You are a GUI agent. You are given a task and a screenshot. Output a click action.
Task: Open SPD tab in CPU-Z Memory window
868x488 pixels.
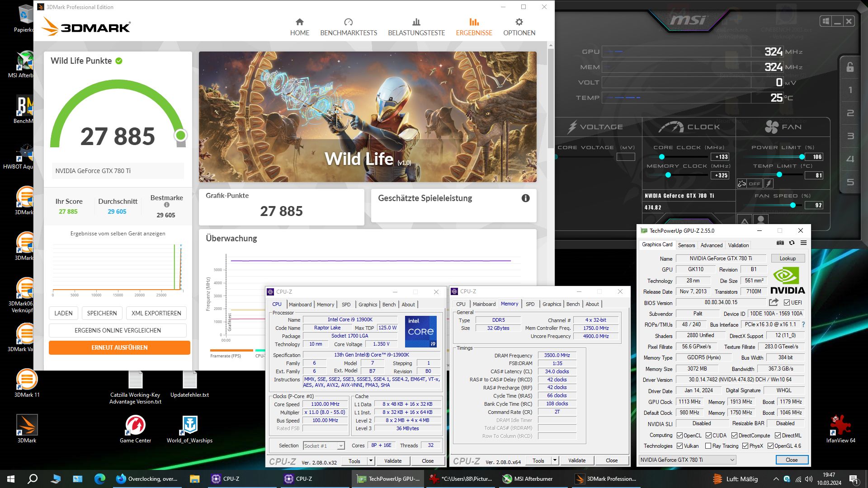(530, 304)
